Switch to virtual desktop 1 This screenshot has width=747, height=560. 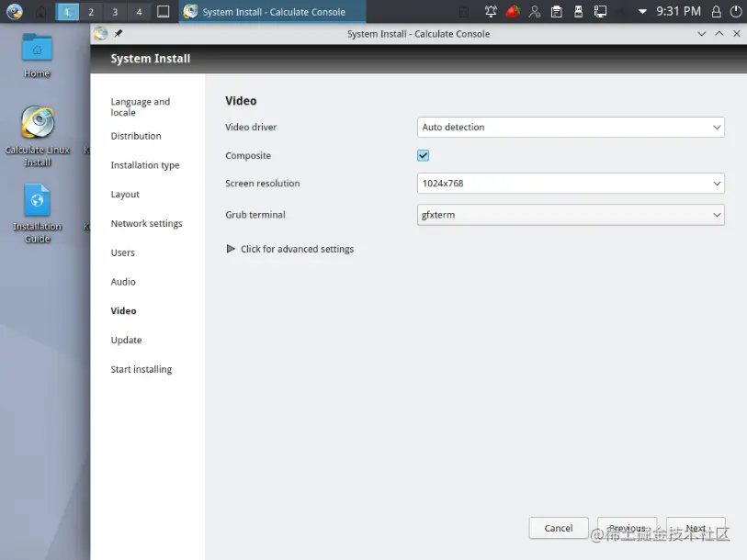pyautogui.click(x=67, y=11)
